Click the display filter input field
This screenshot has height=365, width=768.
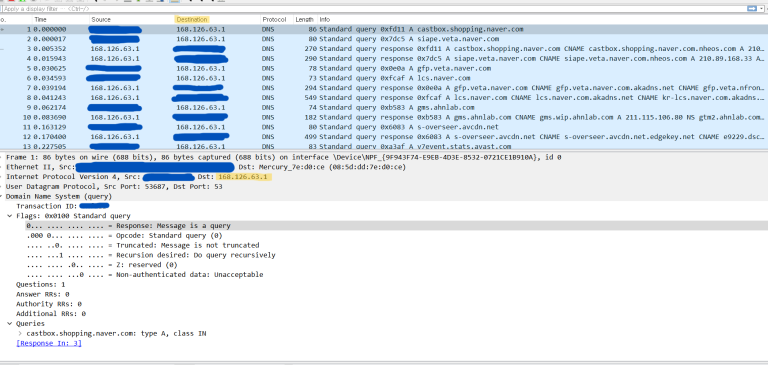(x=372, y=9)
